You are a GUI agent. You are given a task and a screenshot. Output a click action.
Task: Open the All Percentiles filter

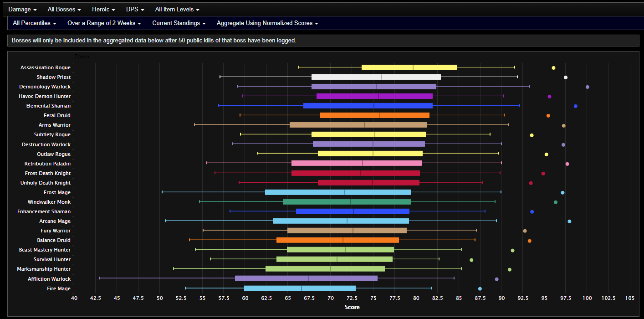[34, 23]
